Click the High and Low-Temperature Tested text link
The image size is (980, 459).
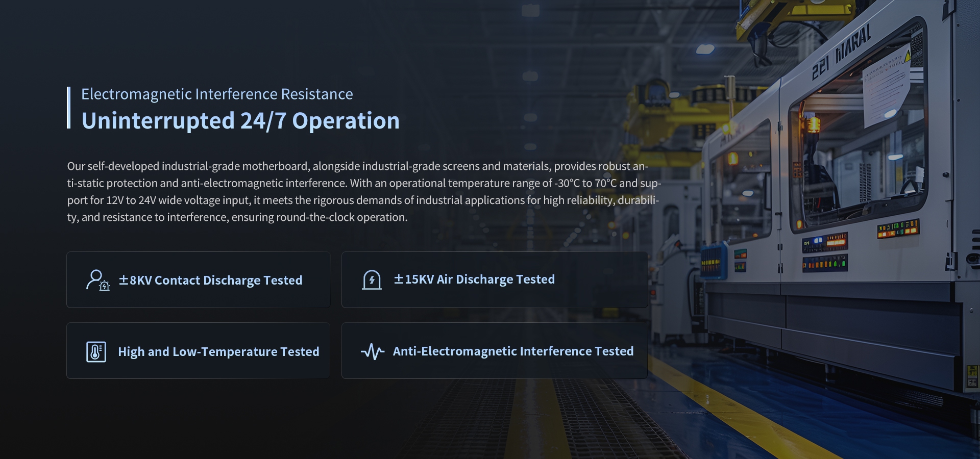[218, 351]
